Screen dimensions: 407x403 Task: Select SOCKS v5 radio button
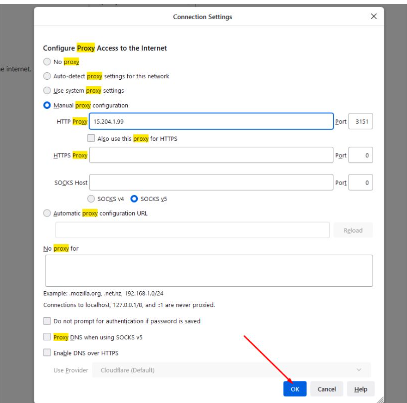point(134,199)
